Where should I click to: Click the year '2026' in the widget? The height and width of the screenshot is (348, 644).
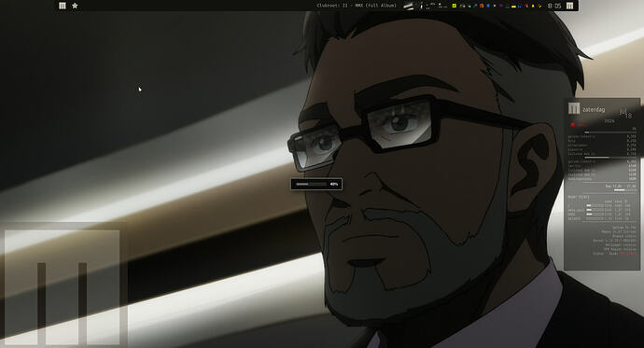click(609, 121)
